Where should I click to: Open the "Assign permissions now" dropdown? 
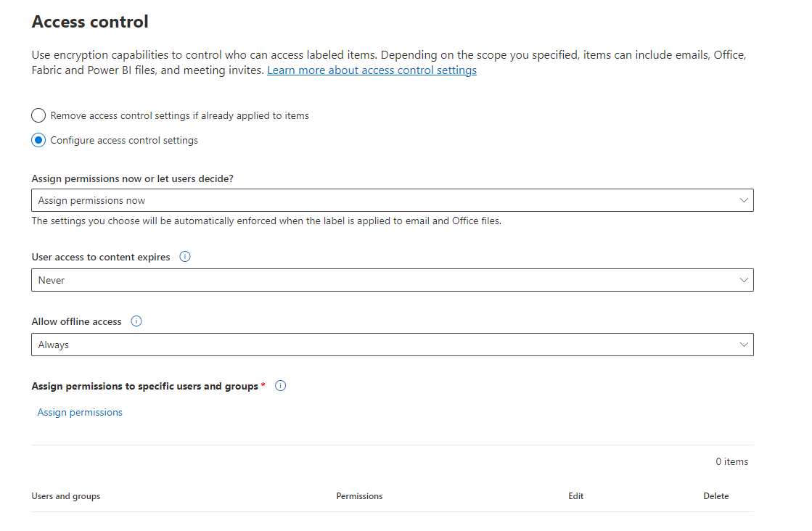tap(392, 200)
